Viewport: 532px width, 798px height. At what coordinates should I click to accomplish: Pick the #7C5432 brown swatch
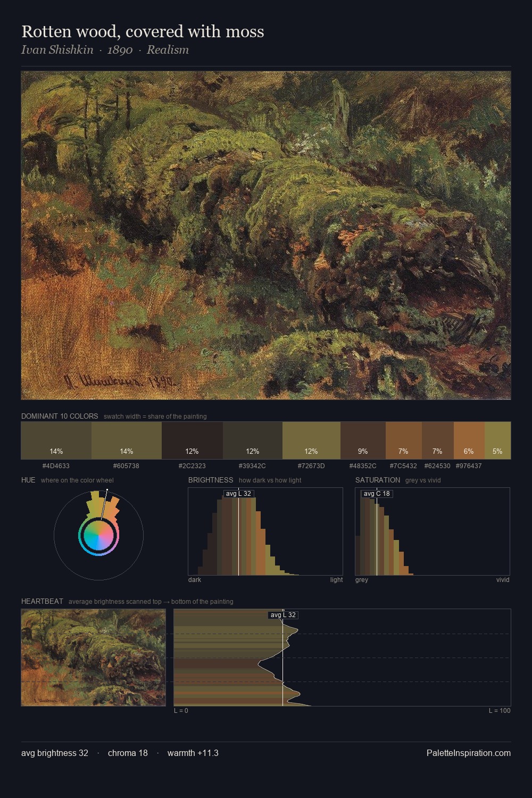click(404, 440)
